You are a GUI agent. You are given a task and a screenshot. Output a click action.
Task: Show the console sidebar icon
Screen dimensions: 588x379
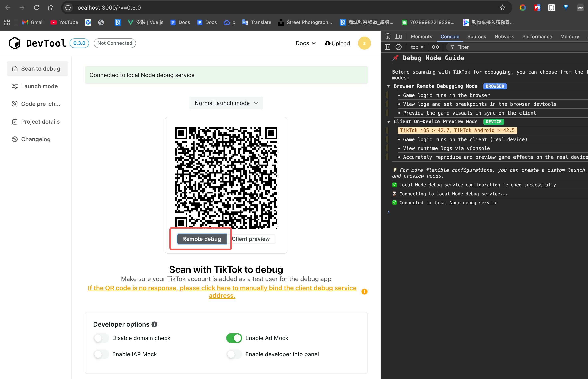click(388, 47)
